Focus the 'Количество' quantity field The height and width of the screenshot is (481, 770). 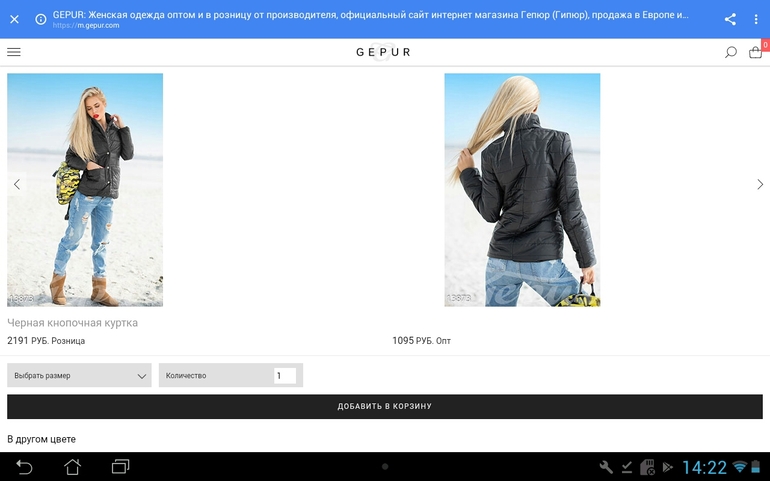click(x=285, y=376)
